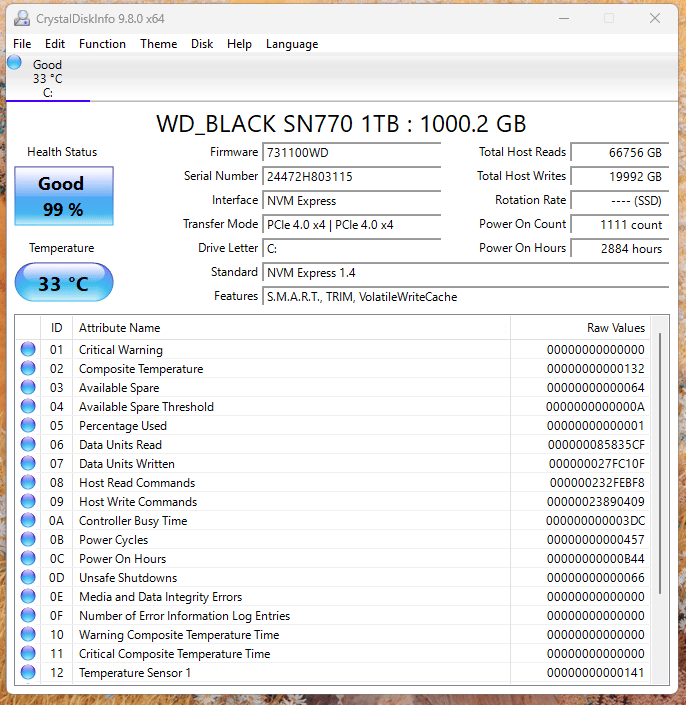The height and width of the screenshot is (705, 686).
Task: Click the status orb for Critical Warning
Action: (28, 349)
